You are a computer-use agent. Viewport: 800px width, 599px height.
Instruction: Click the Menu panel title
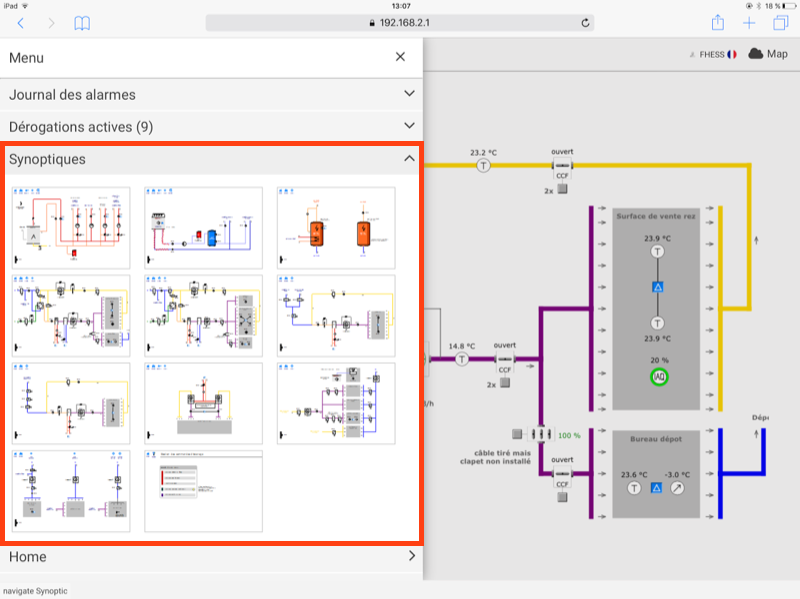pyautogui.click(x=27, y=58)
